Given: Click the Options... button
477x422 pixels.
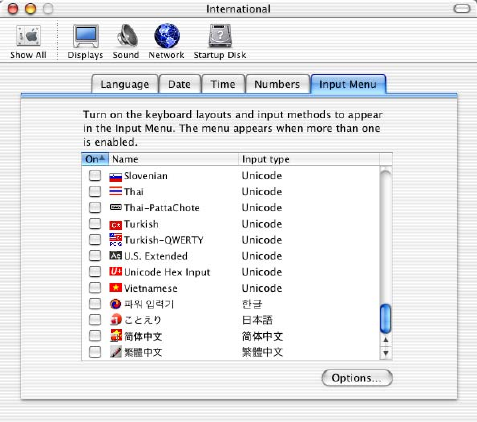Looking at the screenshot, I should (357, 378).
